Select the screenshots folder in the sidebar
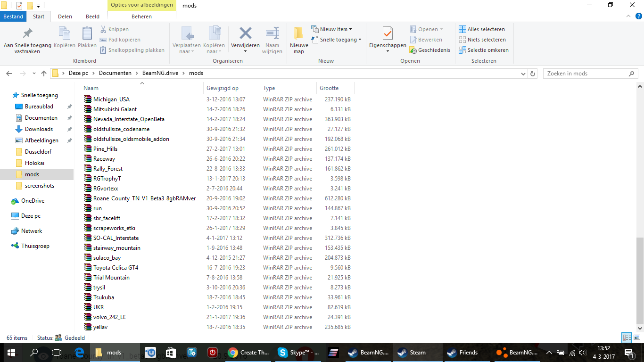The image size is (644, 362). (40, 186)
